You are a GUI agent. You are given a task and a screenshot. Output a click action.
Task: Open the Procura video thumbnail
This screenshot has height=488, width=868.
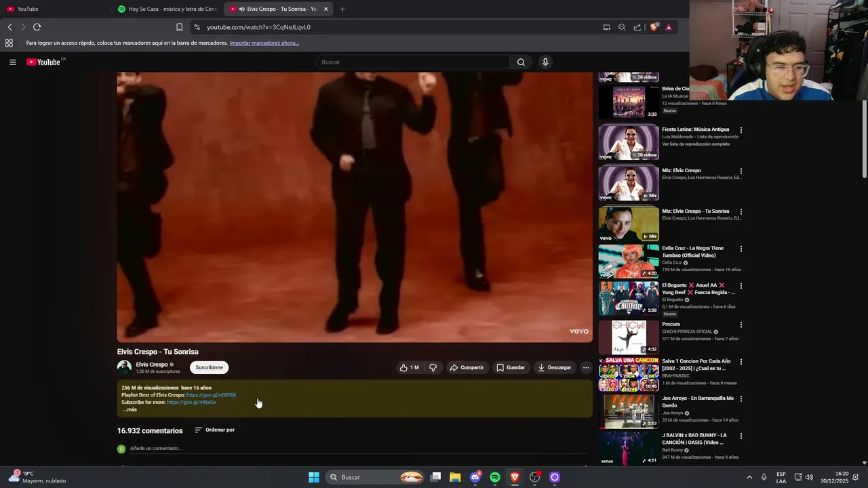tap(629, 337)
